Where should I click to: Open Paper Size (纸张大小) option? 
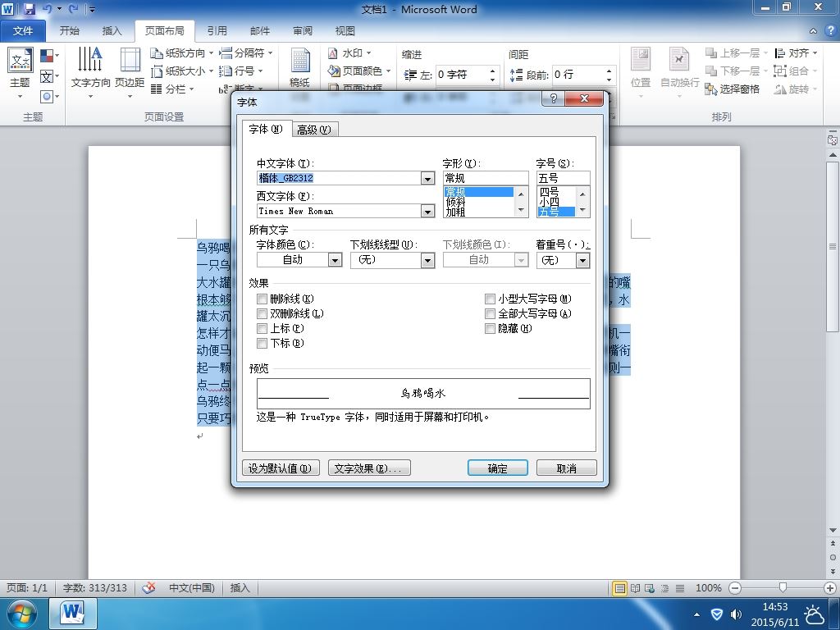click(x=182, y=71)
